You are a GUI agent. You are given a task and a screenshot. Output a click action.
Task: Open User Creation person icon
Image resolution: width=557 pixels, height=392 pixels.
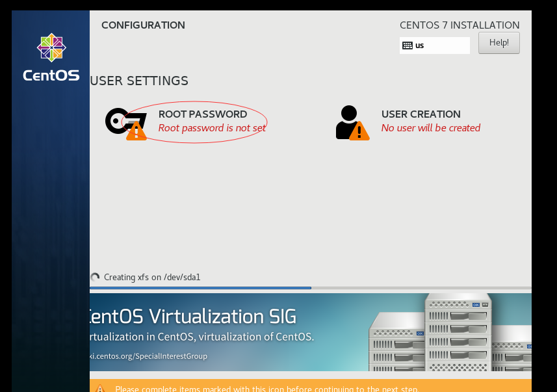click(352, 123)
